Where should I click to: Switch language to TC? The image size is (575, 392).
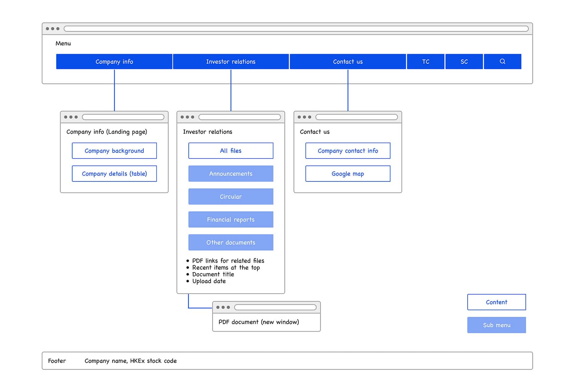[x=425, y=62]
